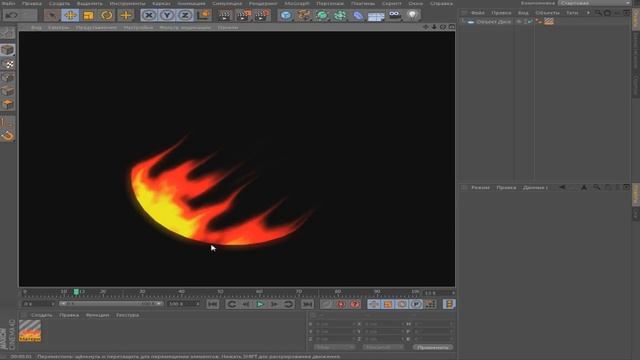Open the Рендеринг main menu

coord(263,3)
